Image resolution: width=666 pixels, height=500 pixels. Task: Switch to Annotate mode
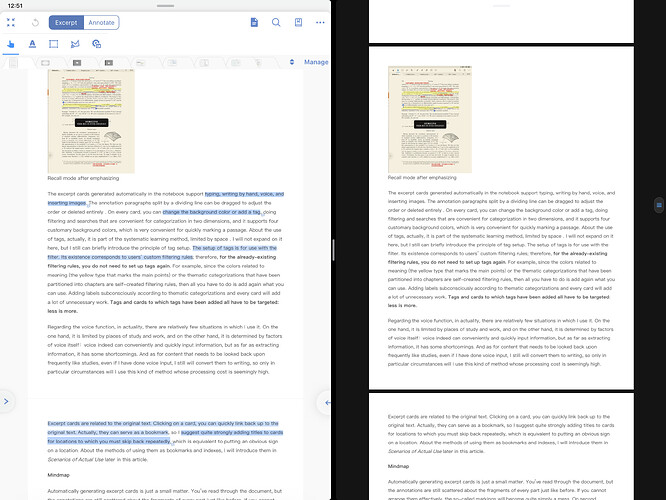(x=102, y=23)
